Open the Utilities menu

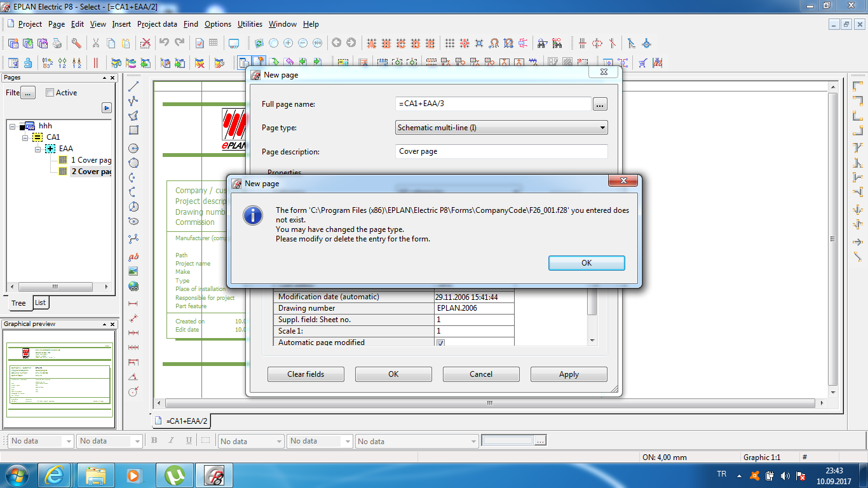(x=250, y=24)
